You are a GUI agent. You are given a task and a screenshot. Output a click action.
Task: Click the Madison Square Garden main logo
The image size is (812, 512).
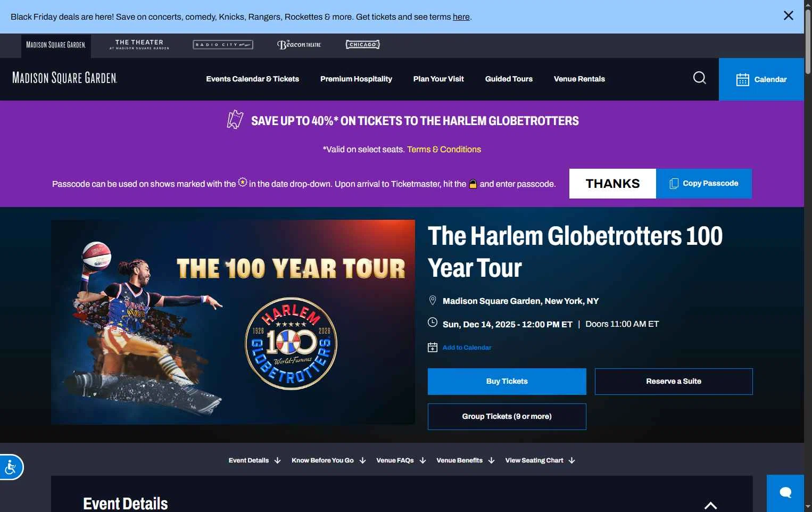(x=65, y=78)
